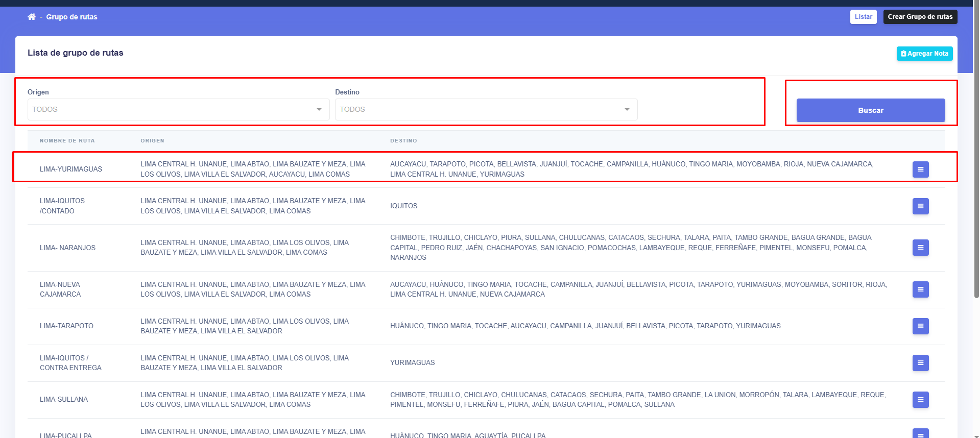Click the vertical page scrollbar
This screenshot has width=980, height=438.
[x=976, y=153]
